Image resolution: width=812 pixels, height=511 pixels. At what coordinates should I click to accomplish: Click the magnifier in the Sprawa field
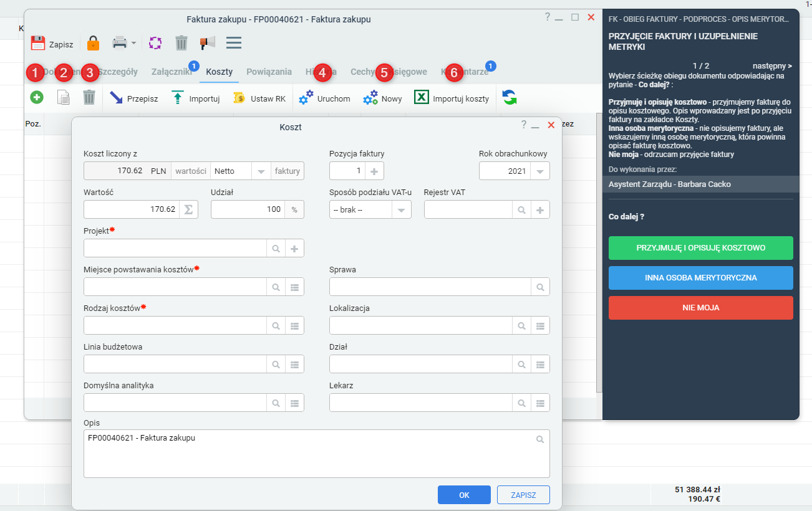point(540,287)
